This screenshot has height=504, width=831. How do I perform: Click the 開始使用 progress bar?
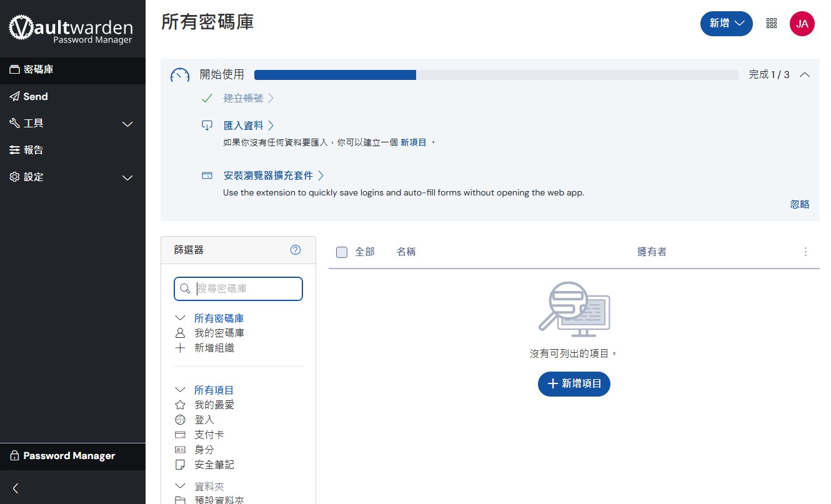pos(496,75)
